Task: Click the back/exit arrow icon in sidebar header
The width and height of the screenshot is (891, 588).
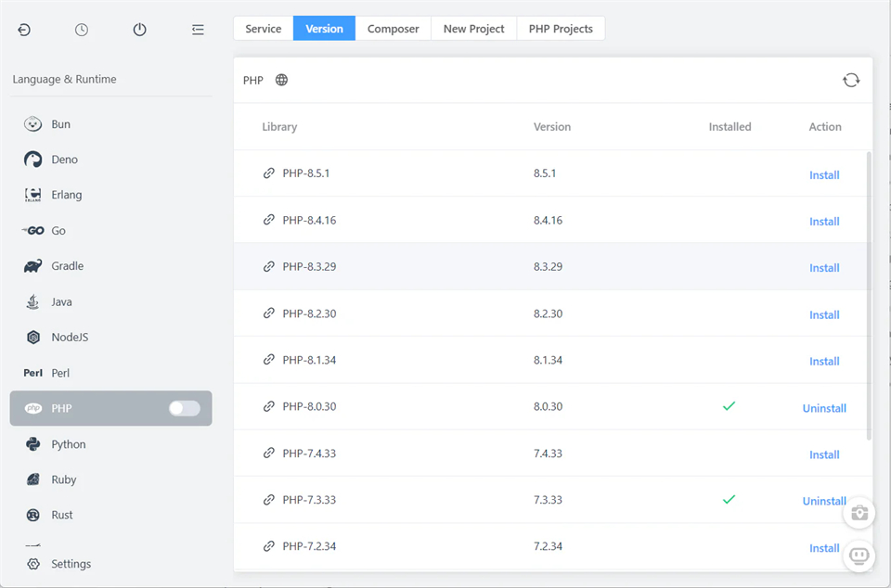Action: (x=24, y=30)
